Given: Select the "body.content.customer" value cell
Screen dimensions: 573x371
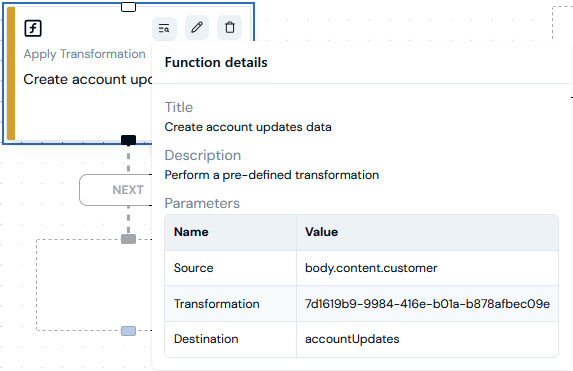Looking at the screenshot, I should click(x=427, y=268).
